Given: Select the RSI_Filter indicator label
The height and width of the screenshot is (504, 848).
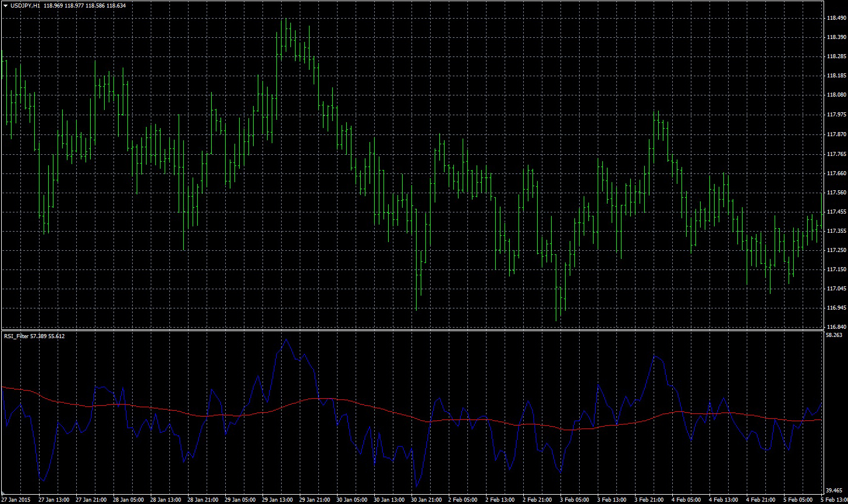Looking at the screenshot, I should 16,336.
